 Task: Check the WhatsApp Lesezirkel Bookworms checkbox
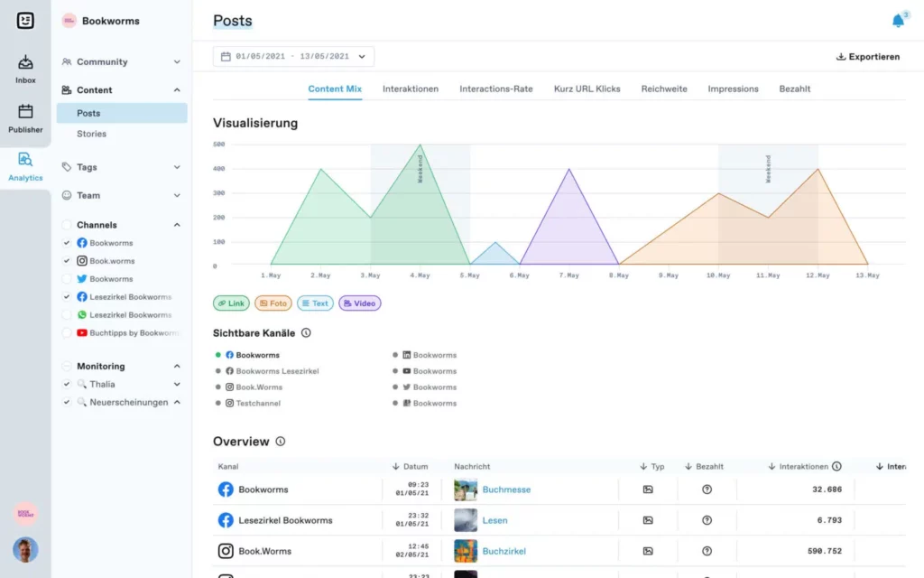click(x=67, y=315)
